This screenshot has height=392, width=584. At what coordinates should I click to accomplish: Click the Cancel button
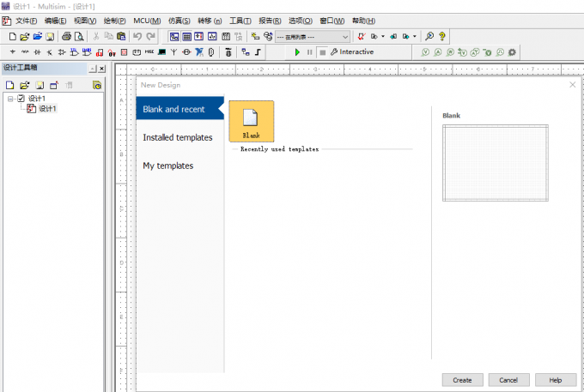click(508, 380)
